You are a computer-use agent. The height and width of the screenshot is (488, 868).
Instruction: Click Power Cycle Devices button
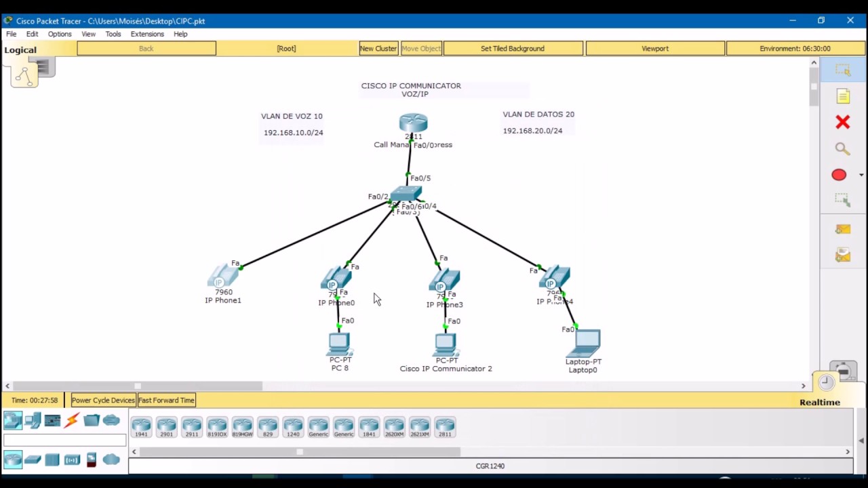click(103, 400)
